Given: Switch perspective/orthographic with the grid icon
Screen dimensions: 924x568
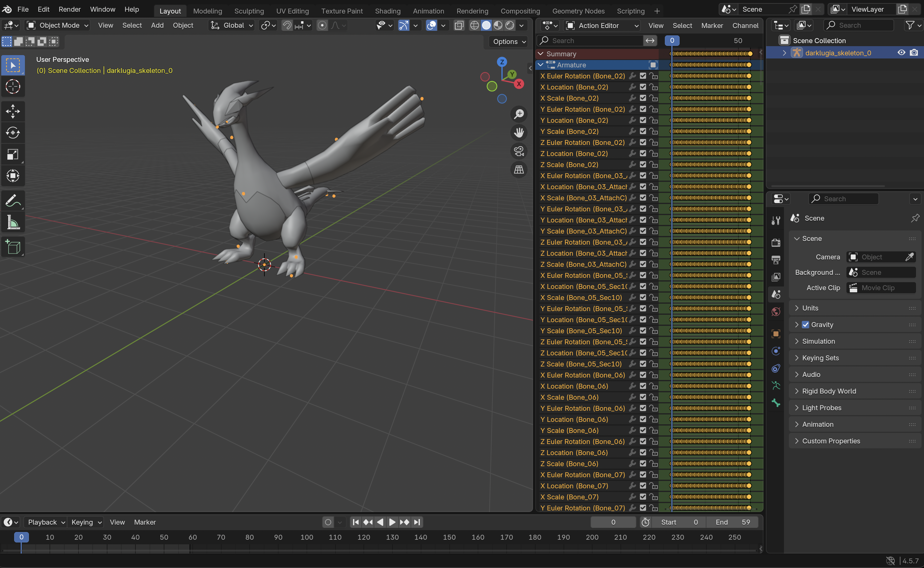Looking at the screenshot, I should tap(519, 170).
